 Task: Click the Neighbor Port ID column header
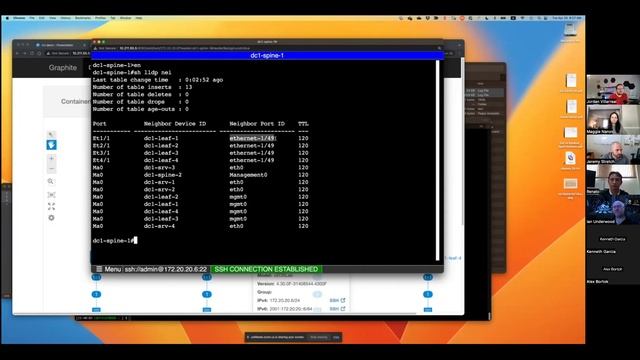[x=257, y=124]
